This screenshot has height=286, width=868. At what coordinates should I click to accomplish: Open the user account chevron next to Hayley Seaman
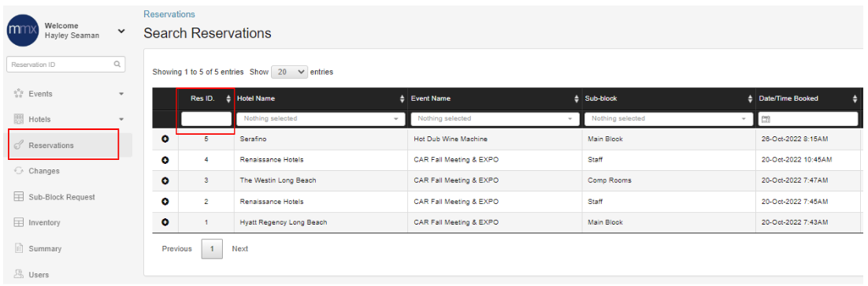121,32
